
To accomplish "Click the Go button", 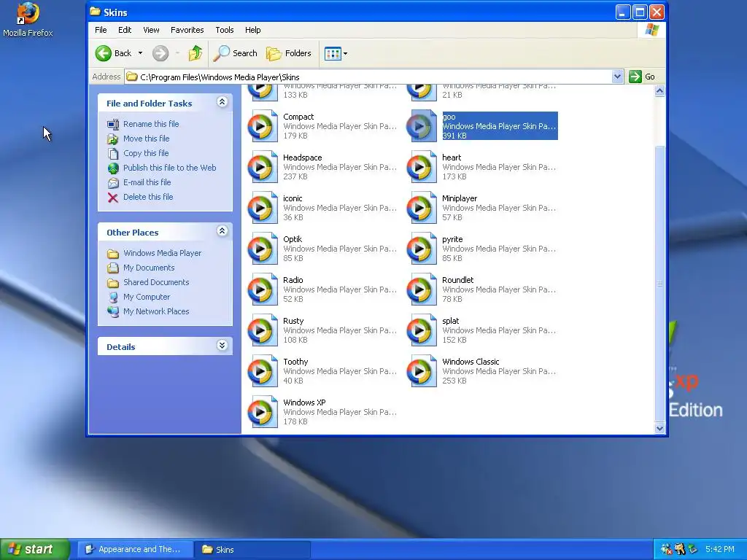I will click(642, 77).
